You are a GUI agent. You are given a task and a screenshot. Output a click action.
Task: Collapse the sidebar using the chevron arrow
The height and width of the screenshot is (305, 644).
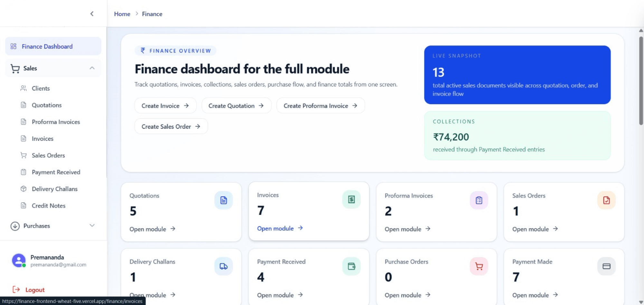tap(92, 14)
